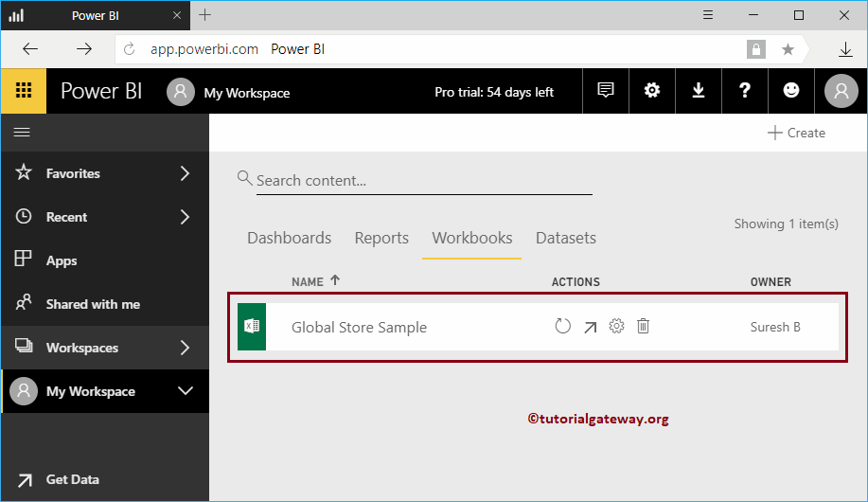Click the Global Store Sample arrow action icon
This screenshot has height=502, width=868.
click(590, 328)
